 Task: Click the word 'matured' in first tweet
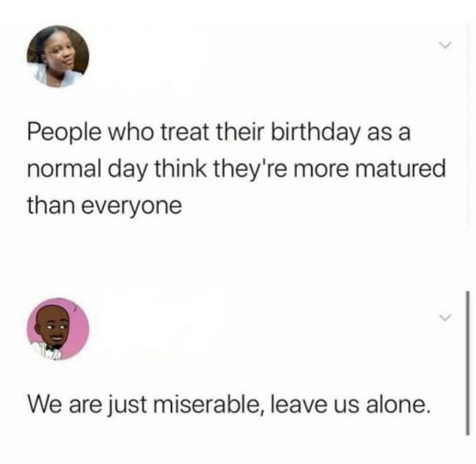click(401, 169)
